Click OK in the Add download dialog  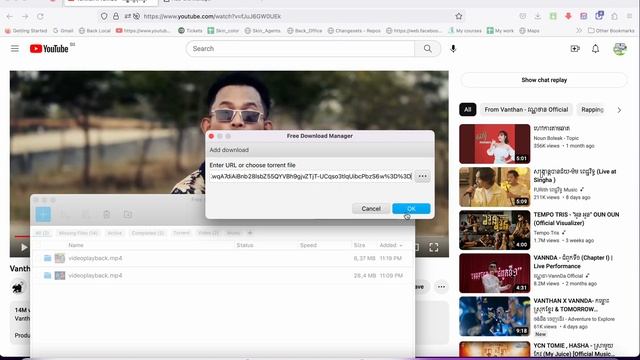(x=411, y=209)
